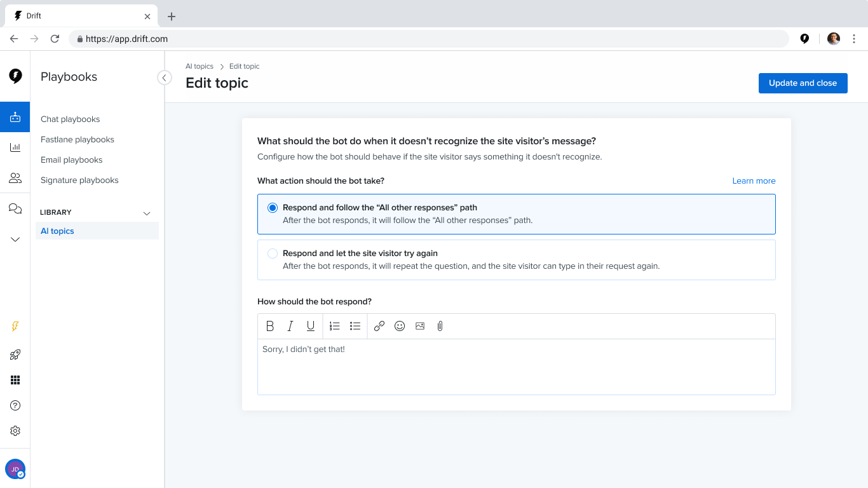Image resolution: width=868 pixels, height=488 pixels.
Task: Expand more sidebar items with down chevron
Action: coord(15,240)
